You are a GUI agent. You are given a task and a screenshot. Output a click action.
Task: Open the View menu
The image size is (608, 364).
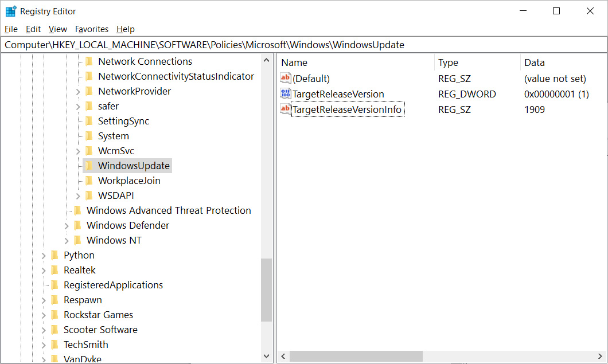tap(58, 29)
